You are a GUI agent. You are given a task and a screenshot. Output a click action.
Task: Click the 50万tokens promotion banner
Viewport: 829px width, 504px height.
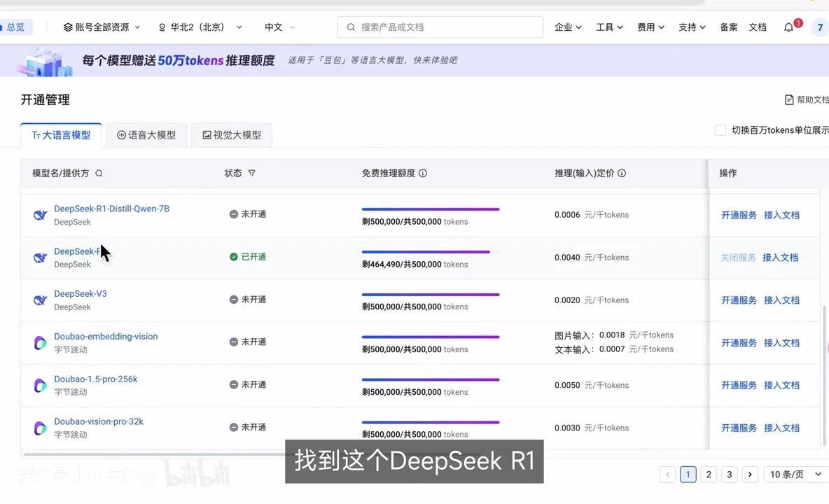pos(415,60)
